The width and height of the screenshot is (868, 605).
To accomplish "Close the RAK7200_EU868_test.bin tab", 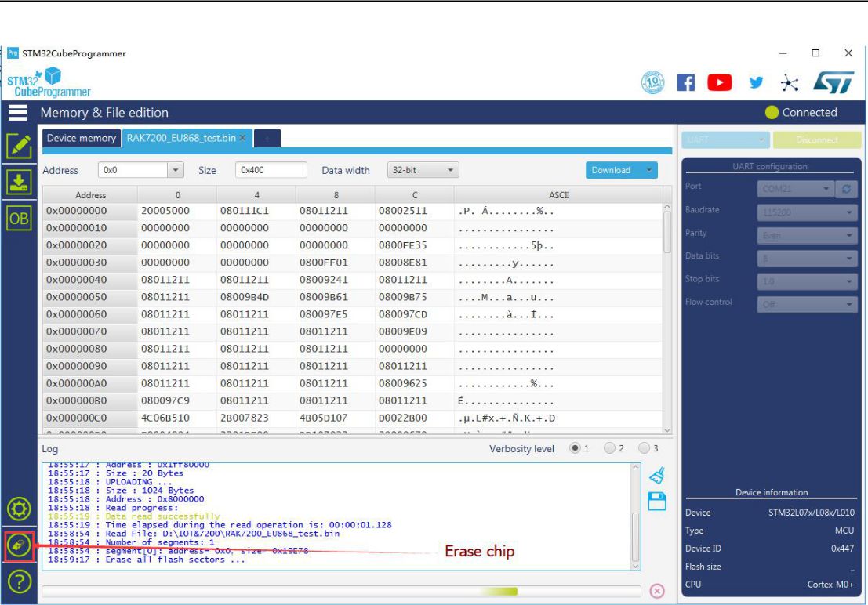I will tap(242, 138).
